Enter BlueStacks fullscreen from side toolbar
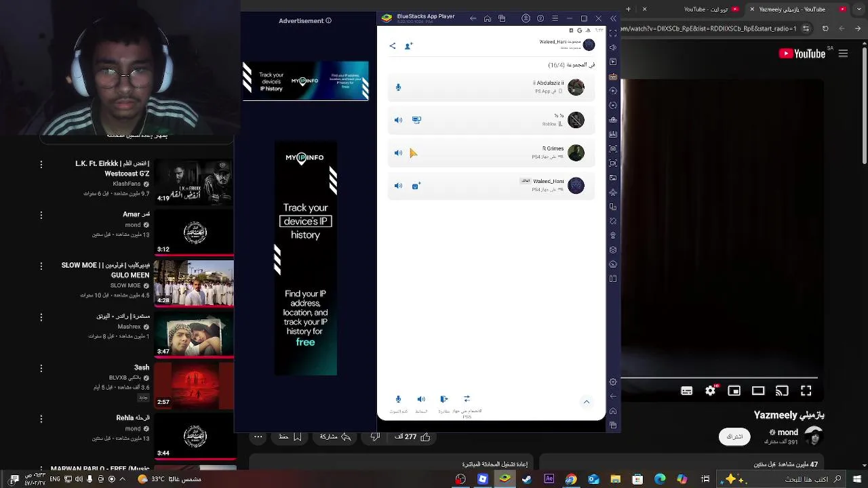Screen dimensions: 868x488 [613, 33]
